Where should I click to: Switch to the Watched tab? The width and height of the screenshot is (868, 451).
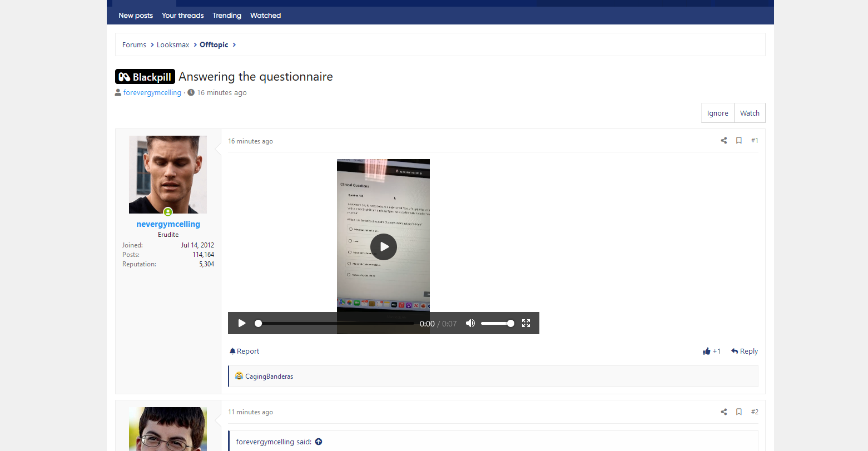(x=265, y=16)
